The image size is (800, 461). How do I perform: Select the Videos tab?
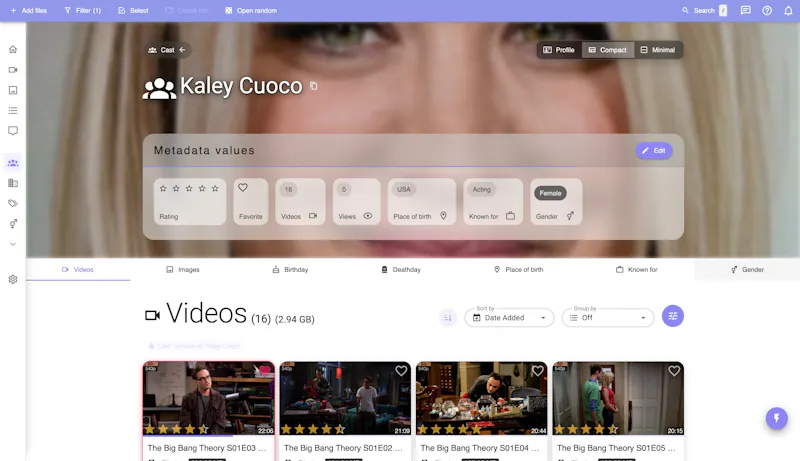coord(78,269)
